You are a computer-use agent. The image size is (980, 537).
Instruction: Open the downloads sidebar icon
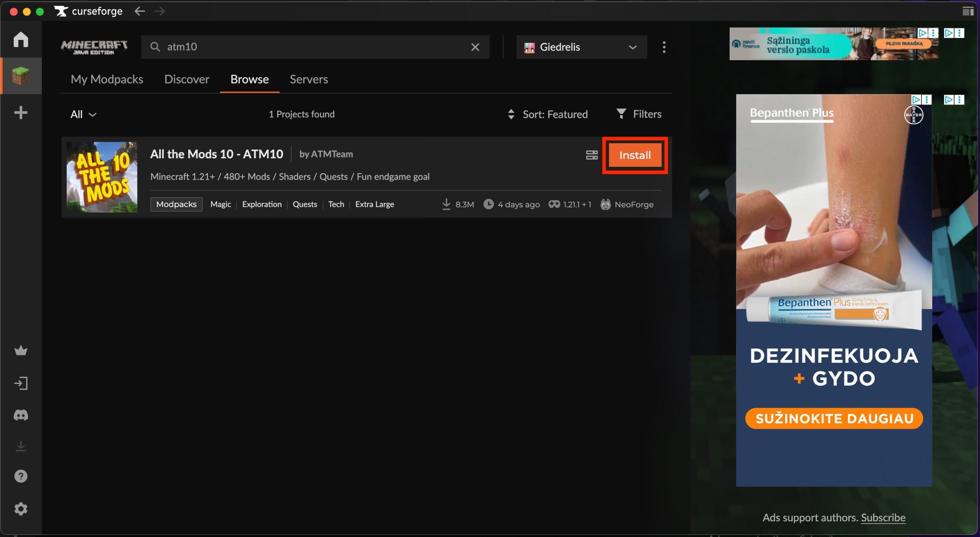point(21,446)
